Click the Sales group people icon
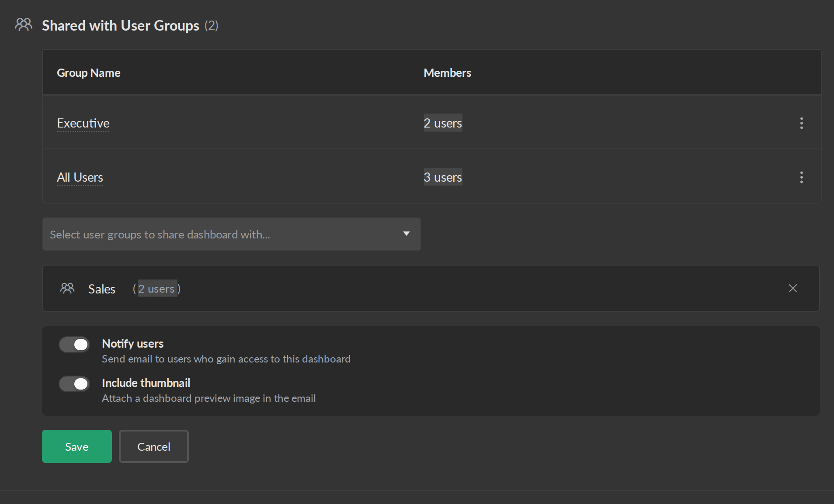834x504 pixels. [x=67, y=288]
